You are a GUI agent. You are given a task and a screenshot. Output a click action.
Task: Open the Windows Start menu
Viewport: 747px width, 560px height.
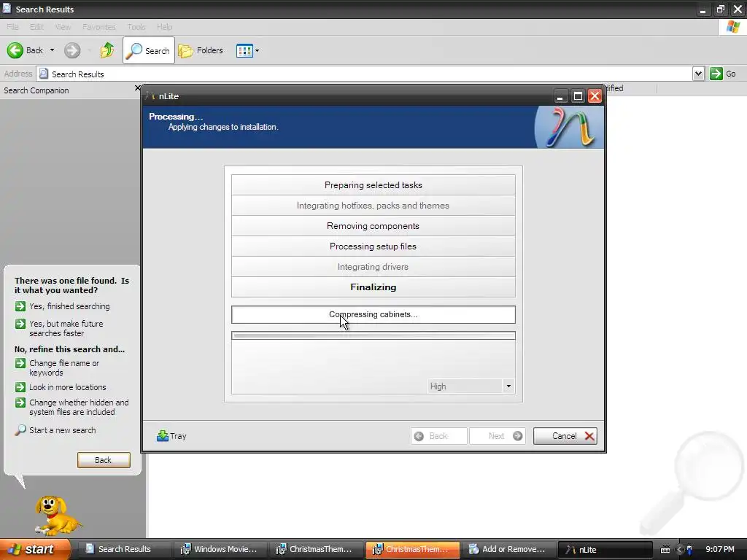click(x=35, y=549)
